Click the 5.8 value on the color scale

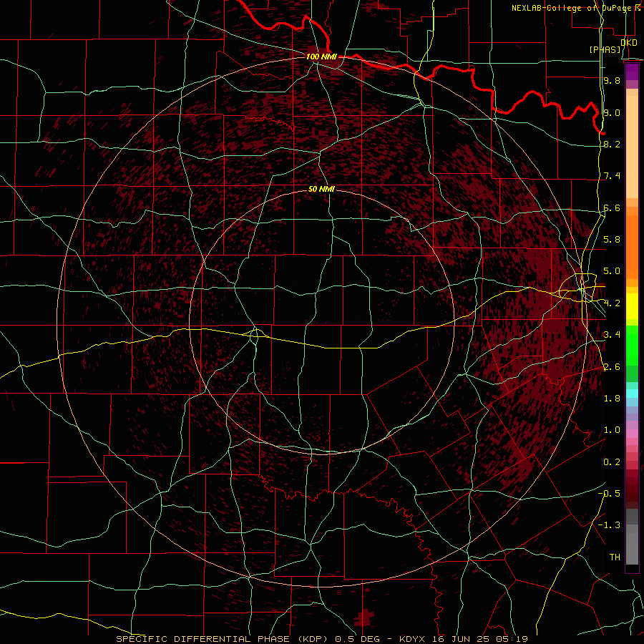[612, 240]
